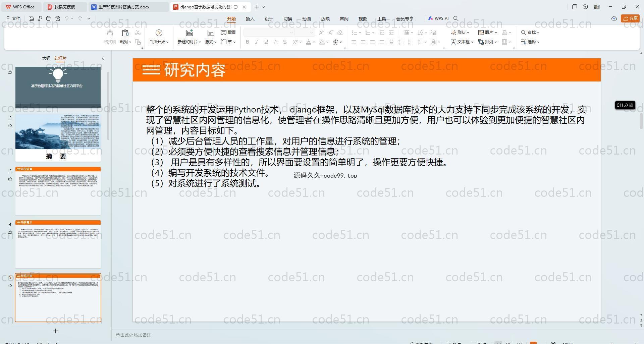Toggle Align Right paragraph
This screenshot has width=644, height=344.
point(372,42)
